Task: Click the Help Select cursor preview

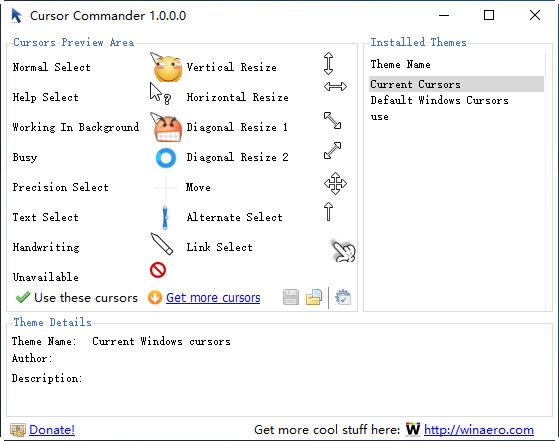Action: tap(160, 94)
